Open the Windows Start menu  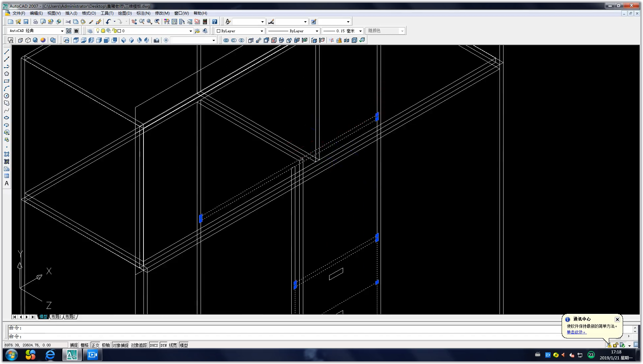coord(11,355)
